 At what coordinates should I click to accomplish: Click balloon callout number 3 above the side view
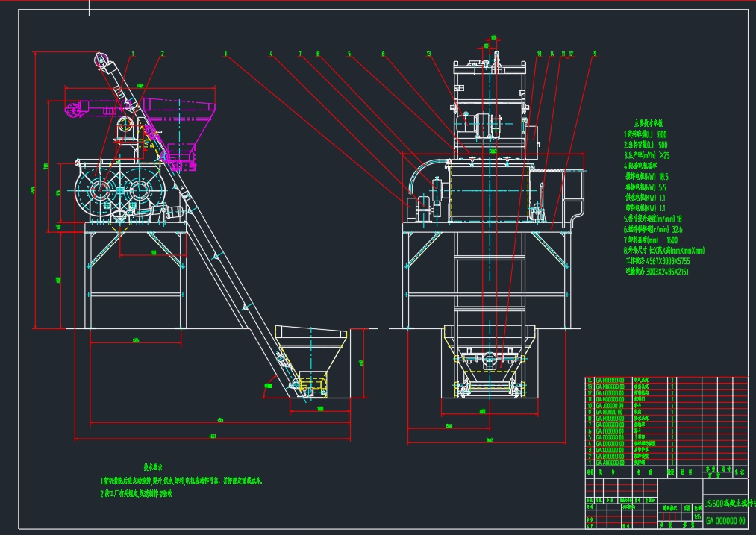click(225, 54)
